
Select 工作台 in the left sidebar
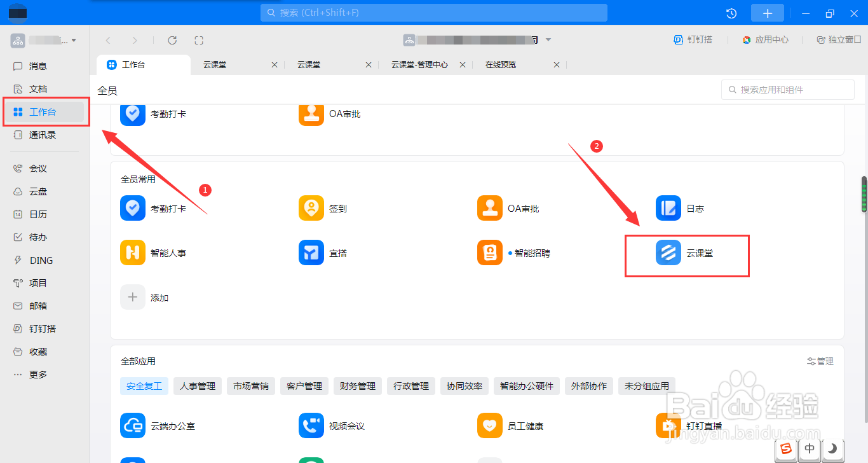[x=43, y=112]
